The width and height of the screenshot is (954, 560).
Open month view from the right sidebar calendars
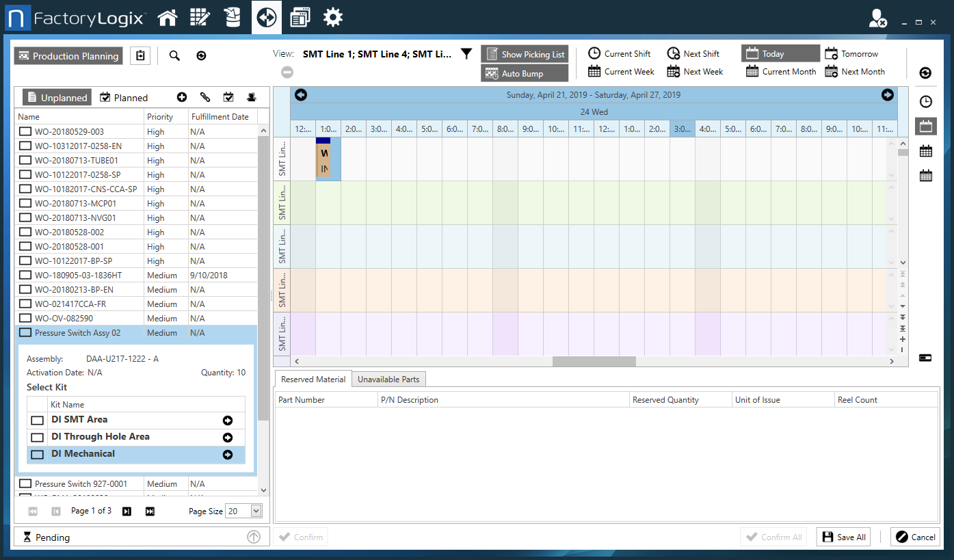pyautogui.click(x=926, y=175)
